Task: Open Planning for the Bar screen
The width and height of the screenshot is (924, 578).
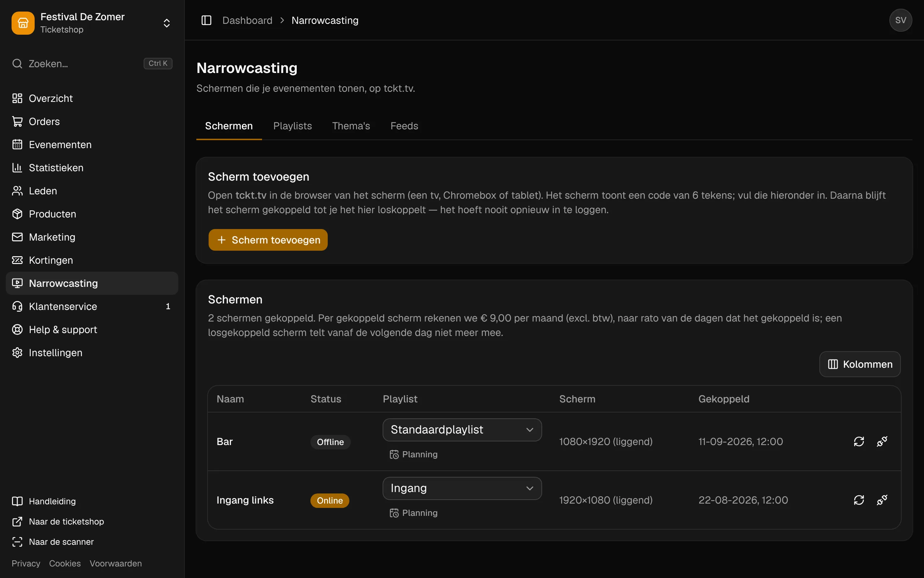Action: click(414, 454)
